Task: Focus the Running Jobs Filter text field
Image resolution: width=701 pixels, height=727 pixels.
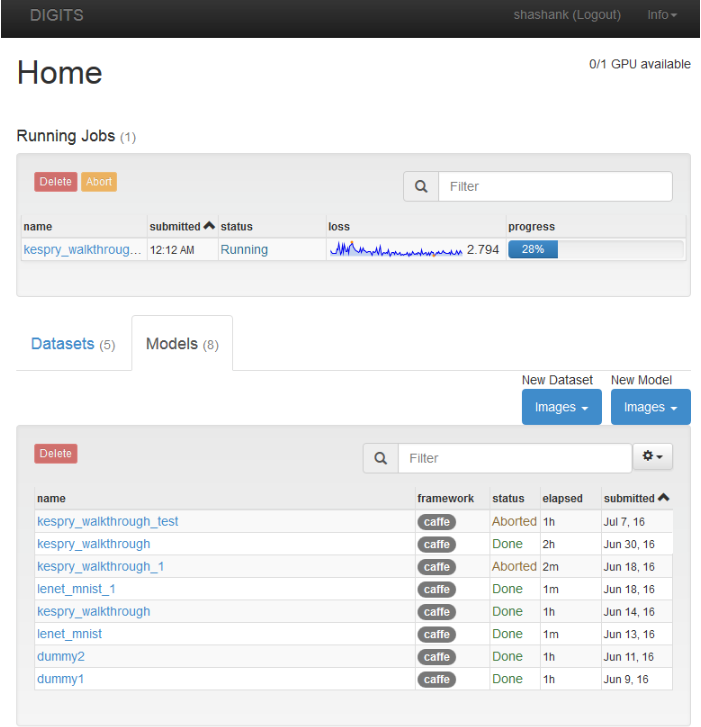Action: pyautogui.click(x=555, y=186)
